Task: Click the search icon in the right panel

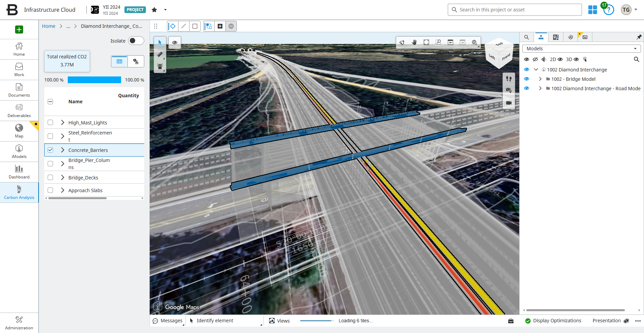Action: (637, 59)
